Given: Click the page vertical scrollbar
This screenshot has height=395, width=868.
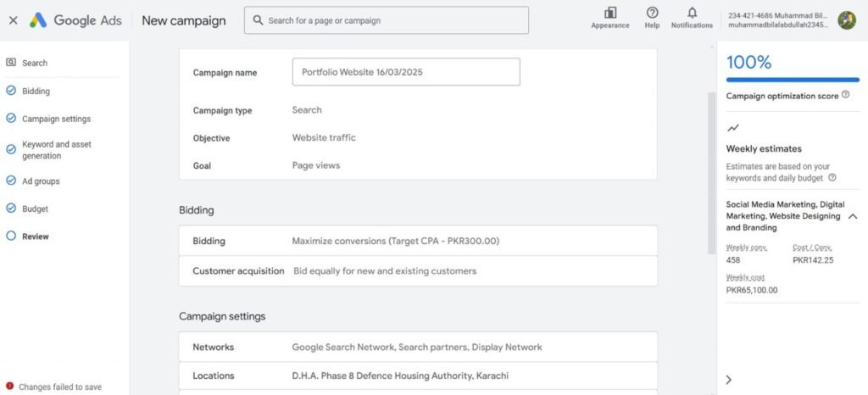Looking at the screenshot, I should coord(711,173).
